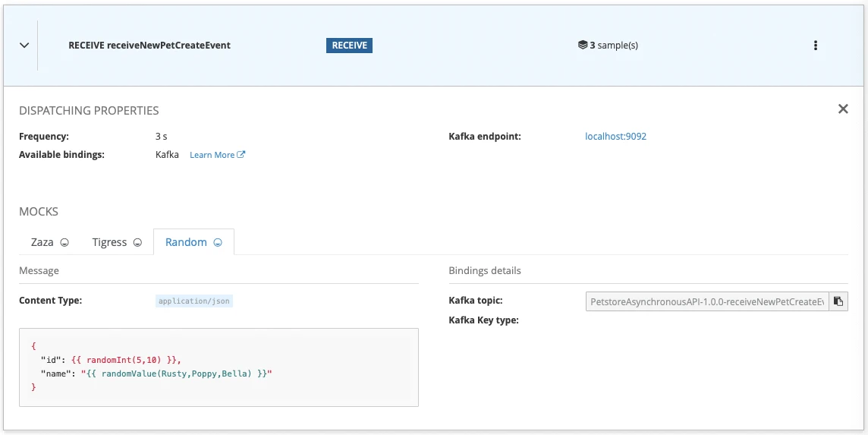Viewport: 868px width, 435px height.
Task: Open the Learn More bindings link
Action: point(212,155)
